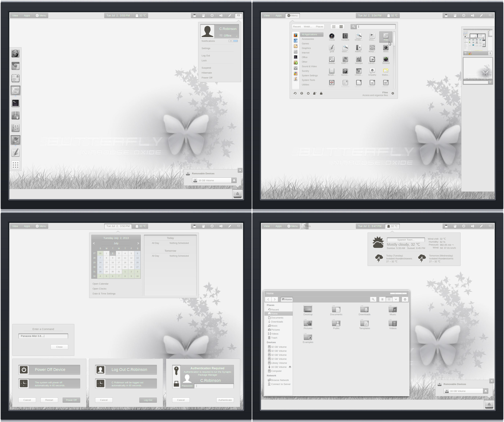The height and width of the screenshot is (422, 504).
Task: Click Close in Enter a Command dialog
Action: tap(59, 347)
